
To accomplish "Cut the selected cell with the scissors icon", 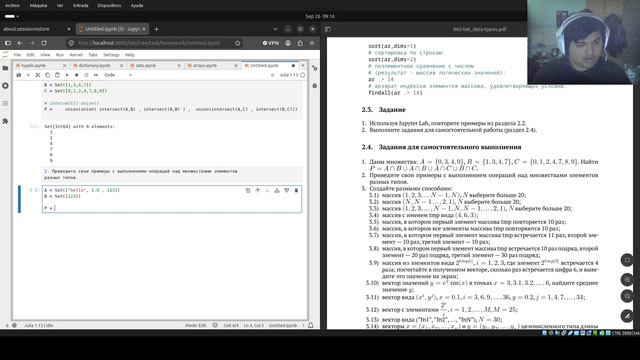I will pyautogui.click(x=38, y=75).
